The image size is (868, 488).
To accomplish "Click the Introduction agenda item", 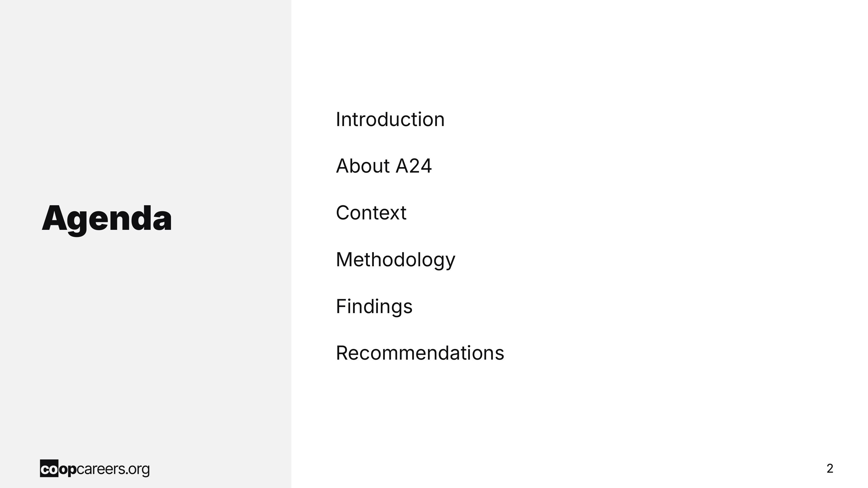I will [x=390, y=119].
